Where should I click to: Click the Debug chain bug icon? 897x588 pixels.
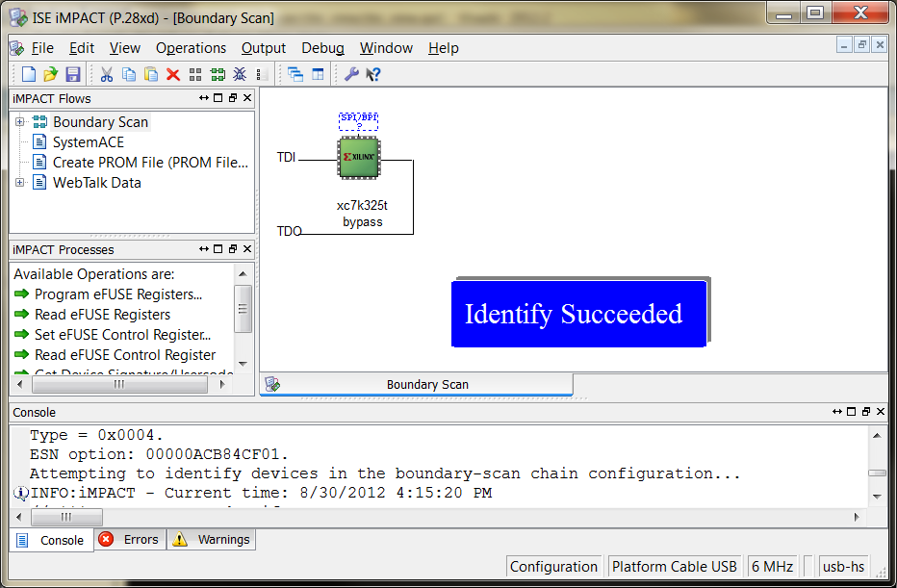(240, 74)
